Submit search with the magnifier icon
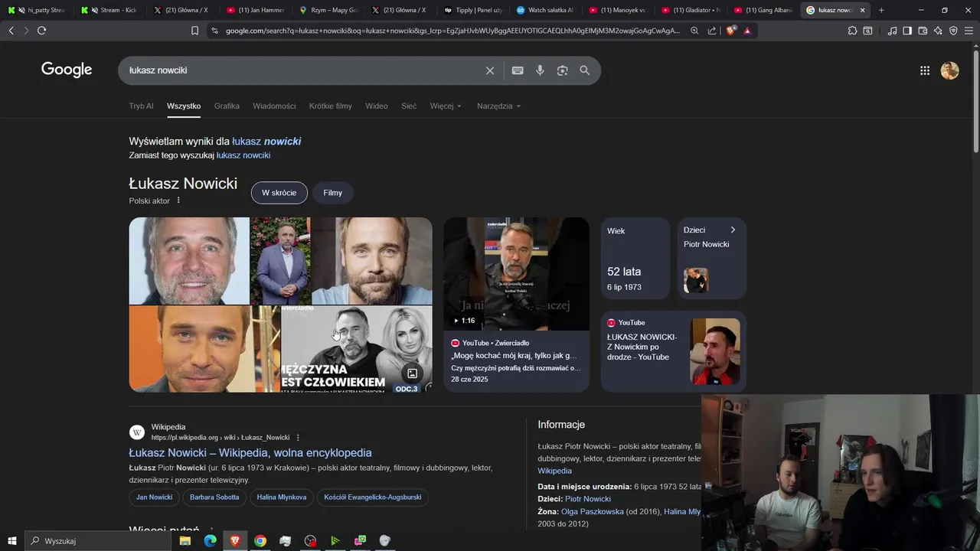The height and width of the screenshot is (551, 980). click(x=585, y=70)
